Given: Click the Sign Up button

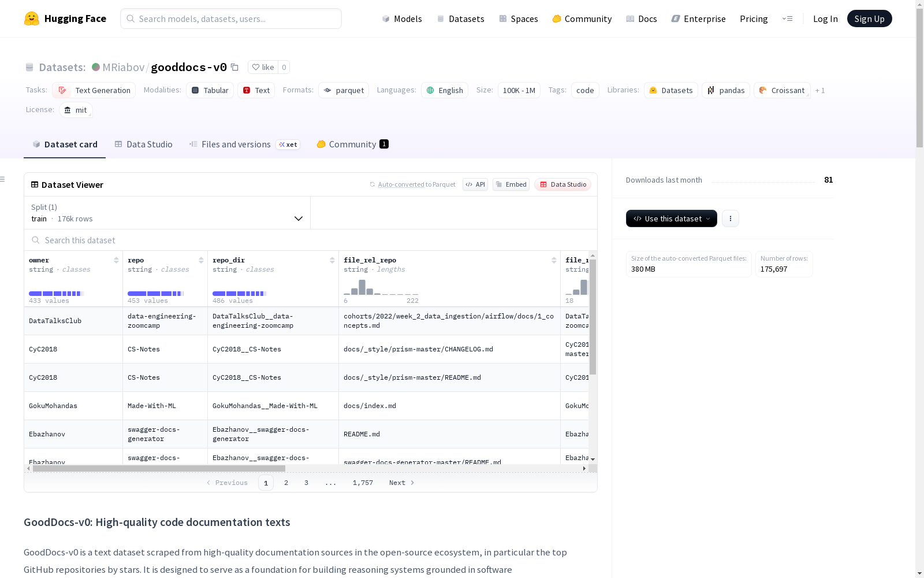Looking at the screenshot, I should coord(869,18).
